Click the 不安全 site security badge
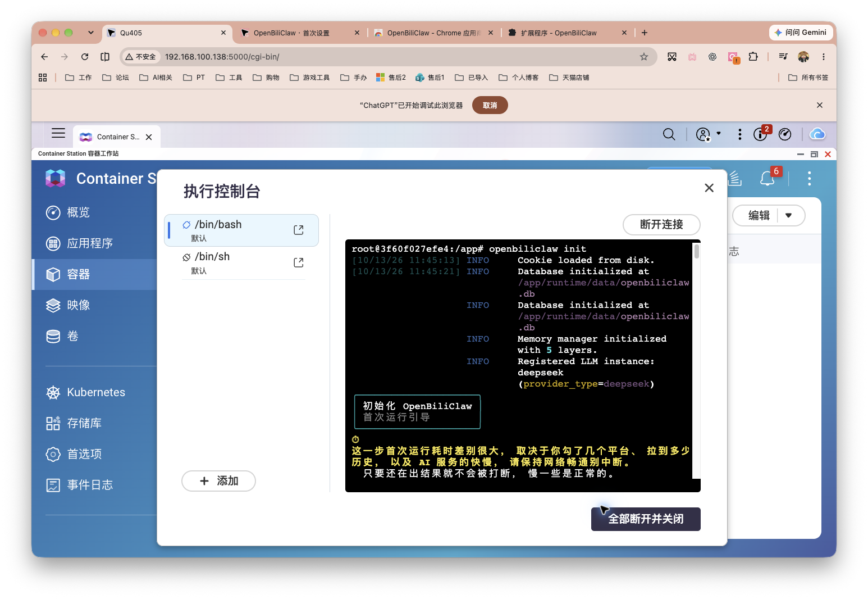The height and width of the screenshot is (599, 868). (141, 57)
